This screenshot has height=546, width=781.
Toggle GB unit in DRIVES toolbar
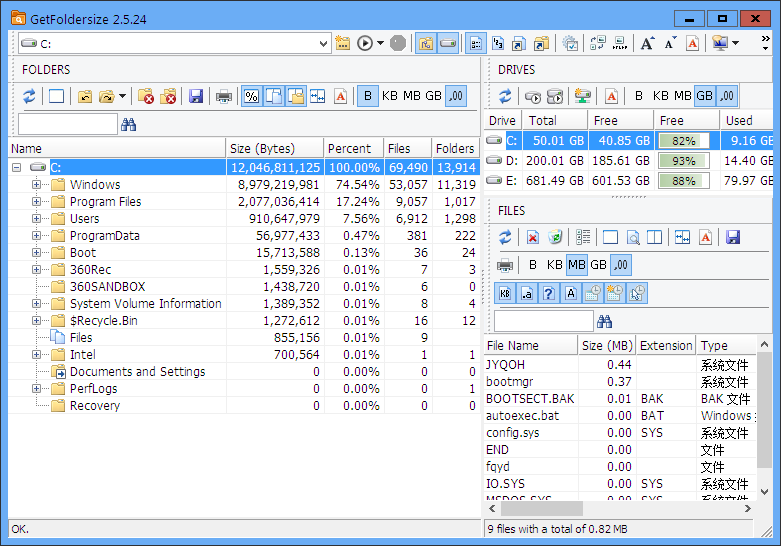click(x=704, y=96)
